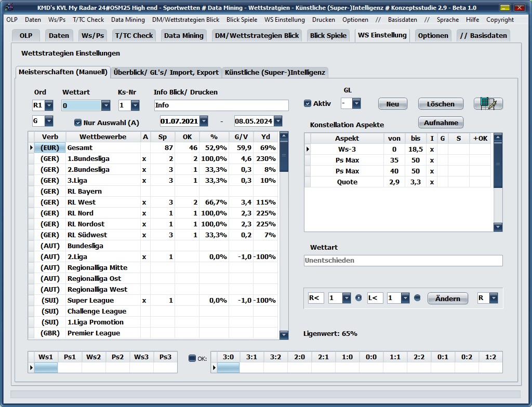Switch to the Blick Spiele tab
The image size is (532, 407).
tap(328, 36)
